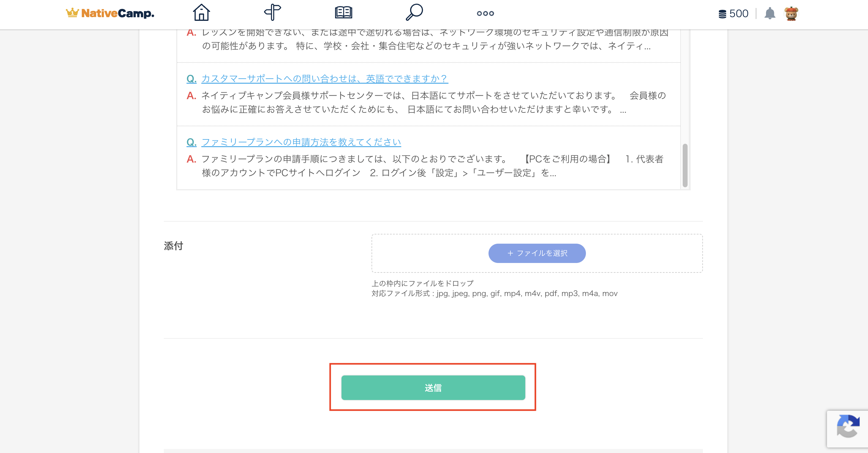Image resolution: width=868 pixels, height=453 pixels.
Task: Click the NativeCamp logo
Action: (x=110, y=13)
